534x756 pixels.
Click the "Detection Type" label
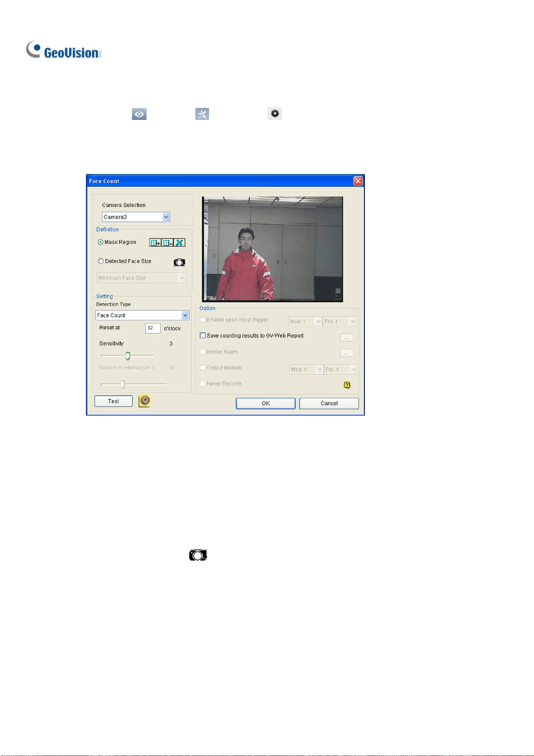[x=113, y=304]
